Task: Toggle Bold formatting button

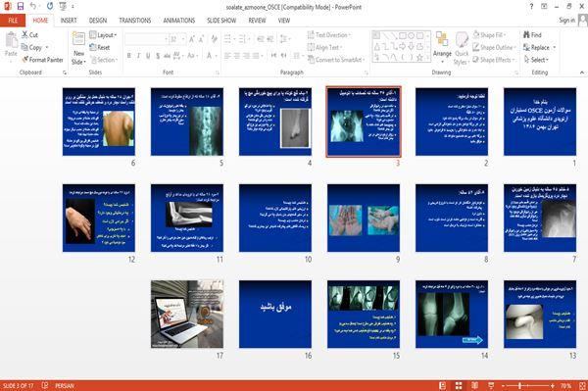Action: [128, 56]
